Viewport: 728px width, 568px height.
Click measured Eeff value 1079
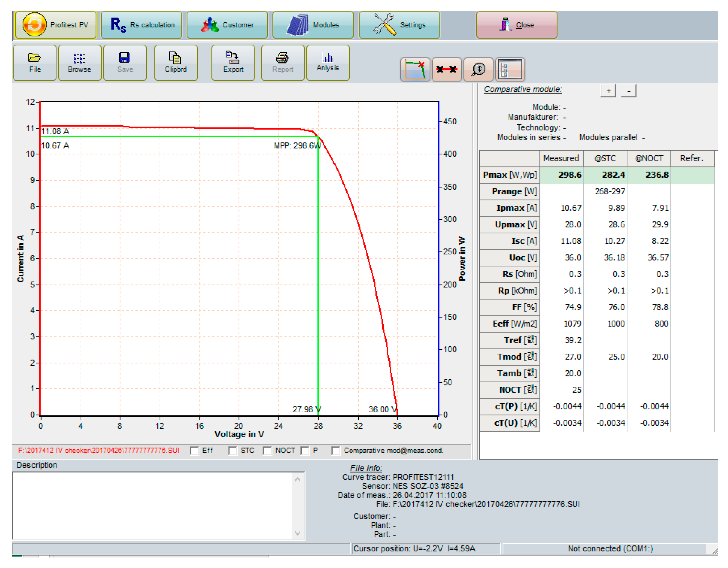click(x=572, y=324)
